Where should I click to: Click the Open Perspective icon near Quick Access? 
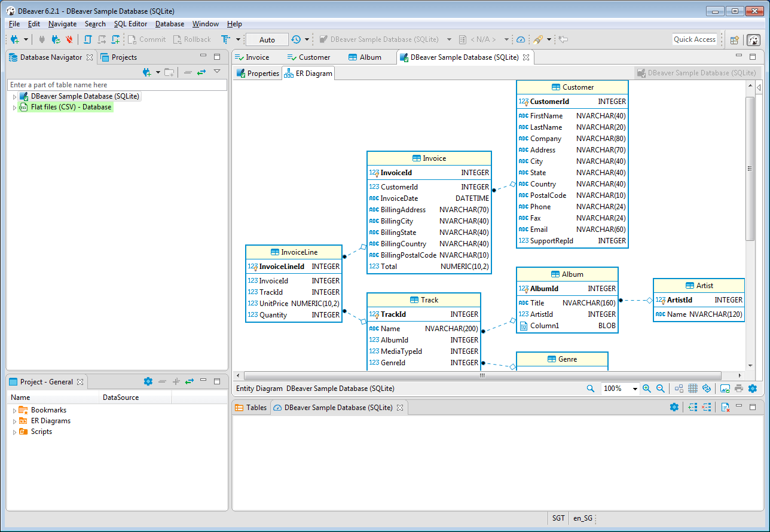tap(735, 40)
